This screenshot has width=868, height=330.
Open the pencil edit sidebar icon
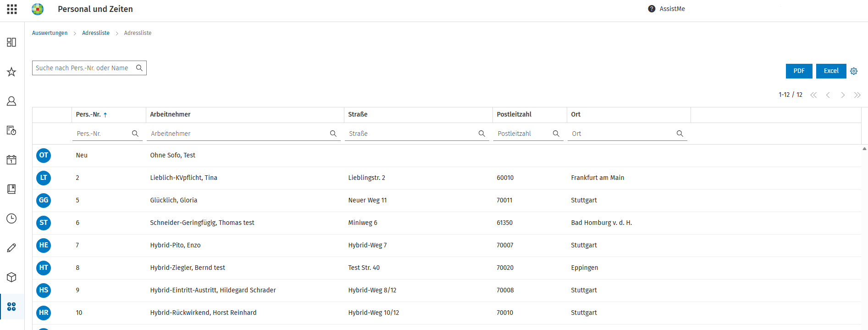(11, 248)
